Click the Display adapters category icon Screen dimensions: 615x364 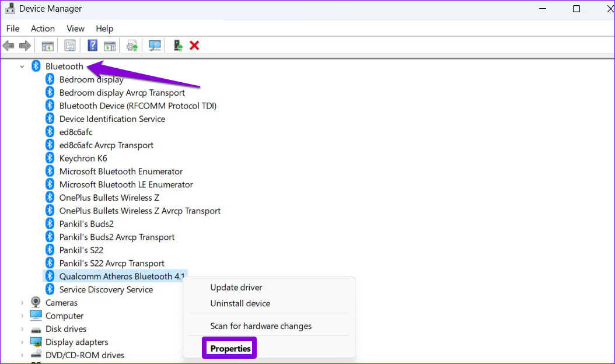(36, 342)
